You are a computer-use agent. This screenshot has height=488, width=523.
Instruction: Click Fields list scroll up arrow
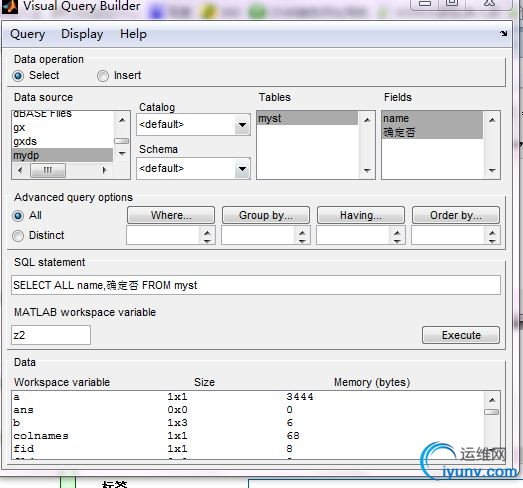pos(492,120)
